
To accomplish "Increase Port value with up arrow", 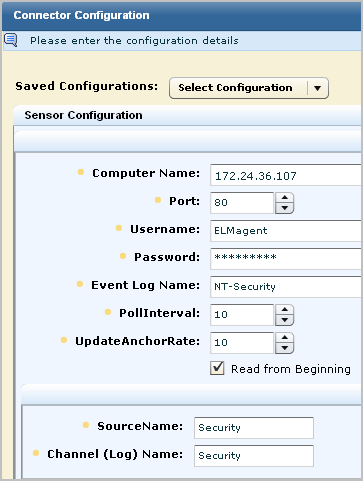I will coord(284,197).
